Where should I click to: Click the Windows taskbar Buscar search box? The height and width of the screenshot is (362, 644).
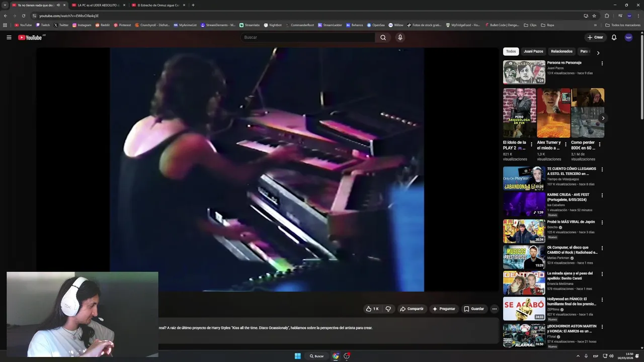click(x=316, y=356)
